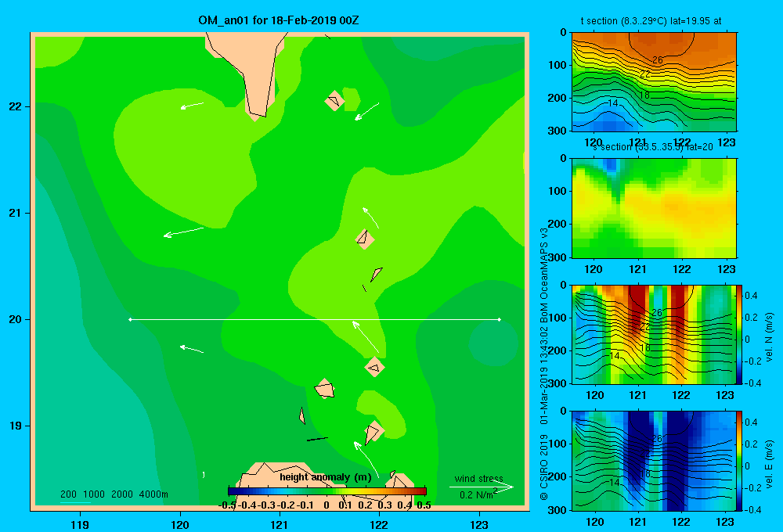The height and width of the screenshot is (532, 783).
Task: Click the latitude label 20 on the map axis
Action: [x=16, y=319]
